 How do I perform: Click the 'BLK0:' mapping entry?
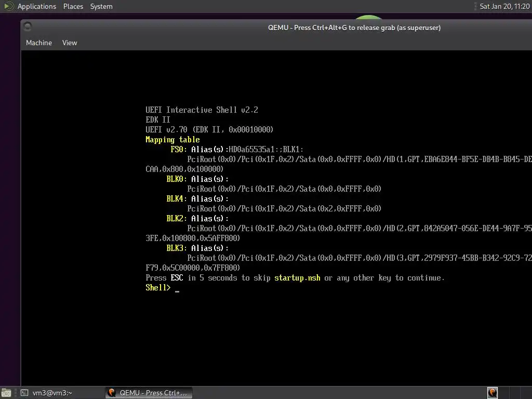tap(177, 179)
